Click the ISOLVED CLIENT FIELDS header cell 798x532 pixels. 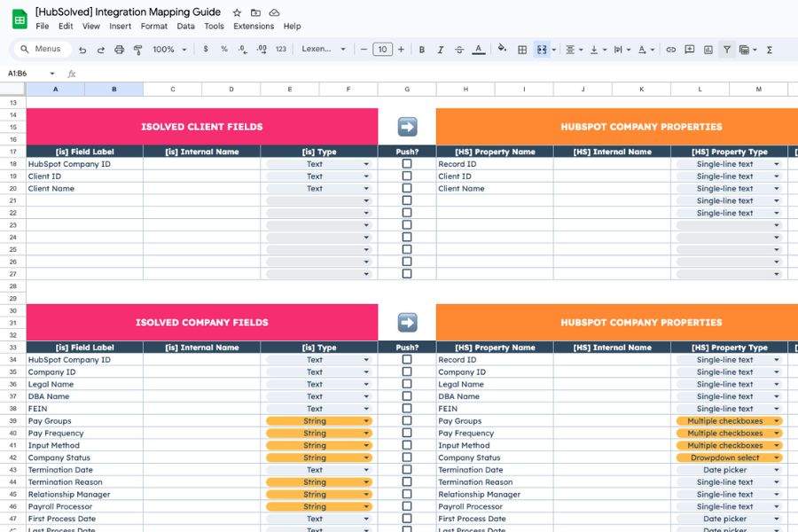pyautogui.click(x=202, y=127)
